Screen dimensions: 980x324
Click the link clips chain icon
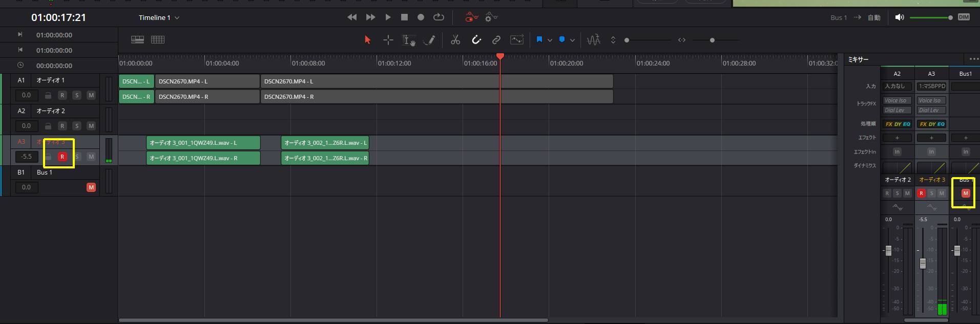click(x=496, y=40)
